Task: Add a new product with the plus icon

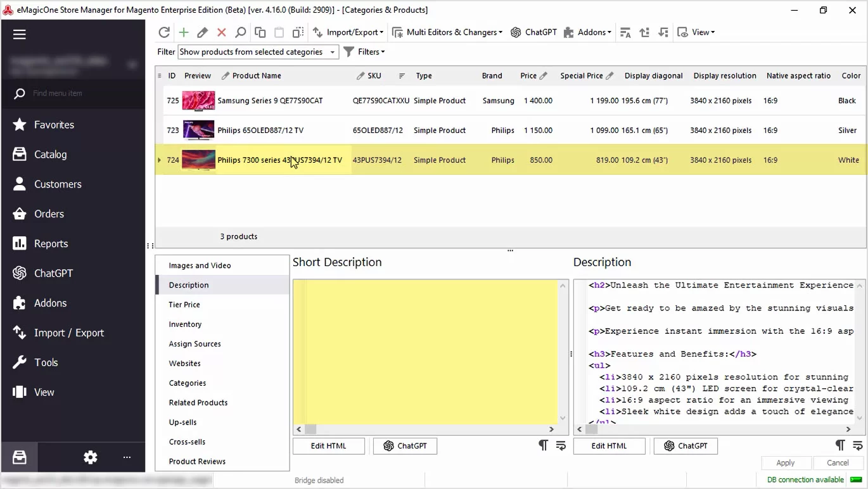Action: click(x=184, y=32)
